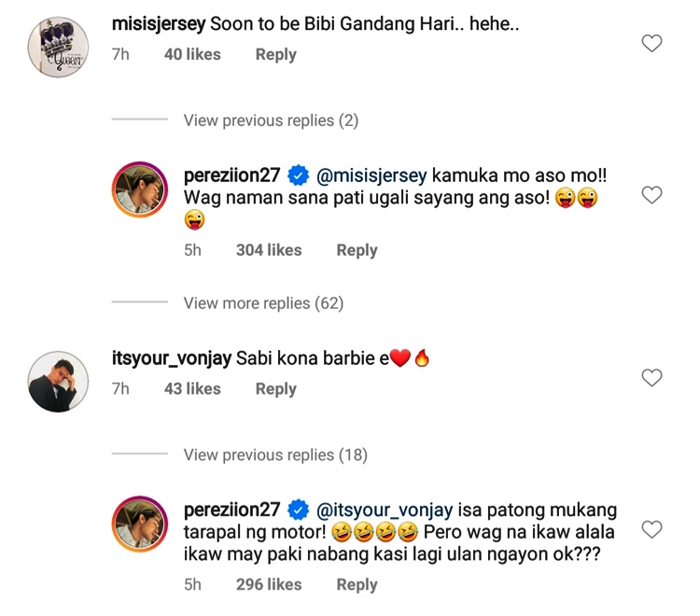The height and width of the screenshot is (616, 700).
Task: Like misisjersey's comment with the heart
Action: pos(651,44)
